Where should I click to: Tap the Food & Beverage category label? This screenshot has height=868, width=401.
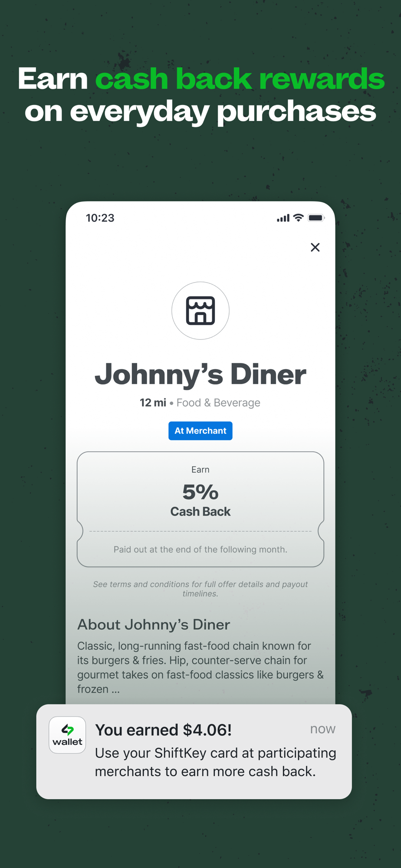click(x=218, y=403)
